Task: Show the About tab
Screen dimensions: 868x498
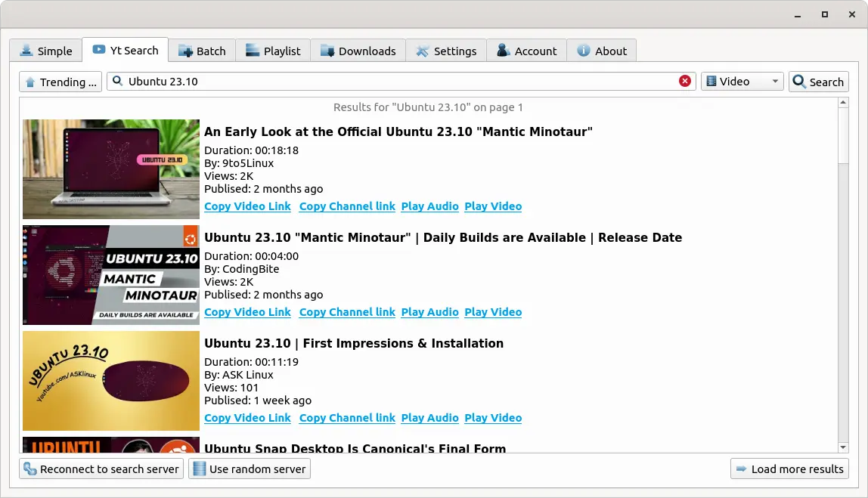Action: click(602, 51)
